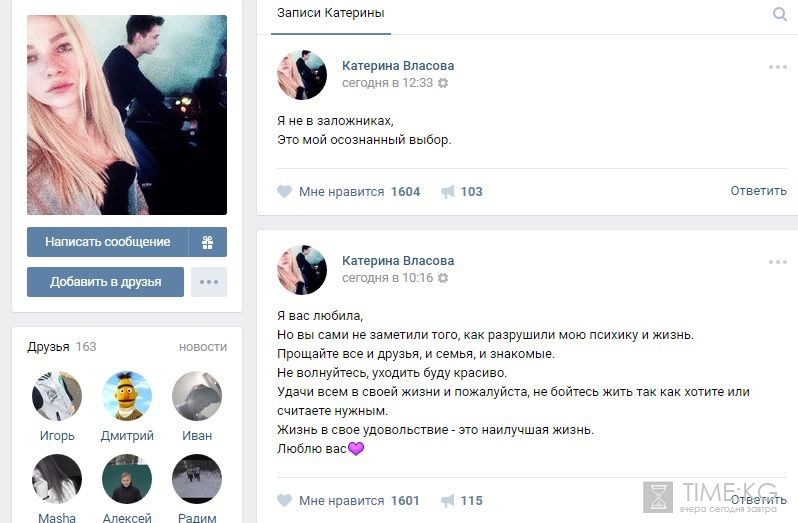The width and height of the screenshot is (798, 523).
Task: Expand profile actions three-dot button
Action: pos(209,282)
